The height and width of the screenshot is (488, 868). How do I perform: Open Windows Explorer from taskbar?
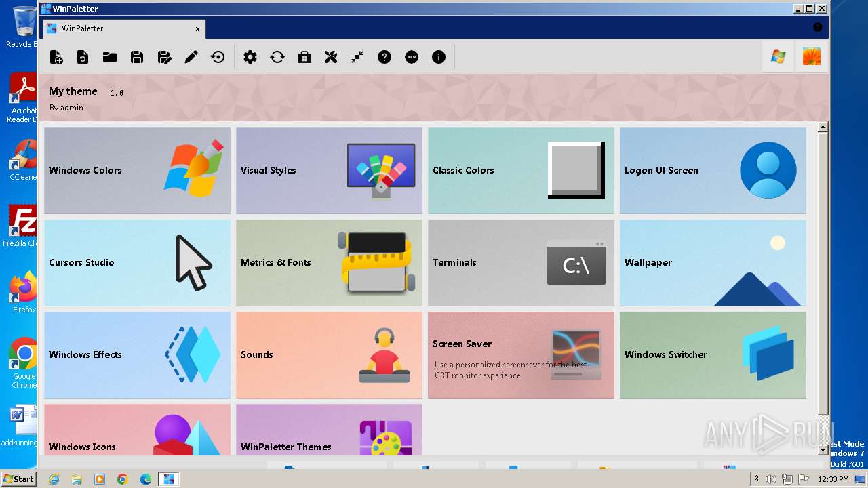click(77, 479)
